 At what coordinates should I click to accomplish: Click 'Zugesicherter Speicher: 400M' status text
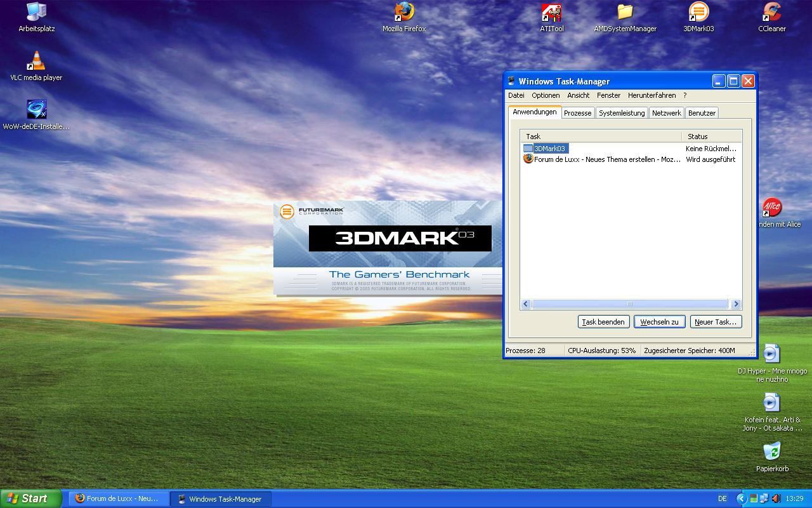[690, 351]
